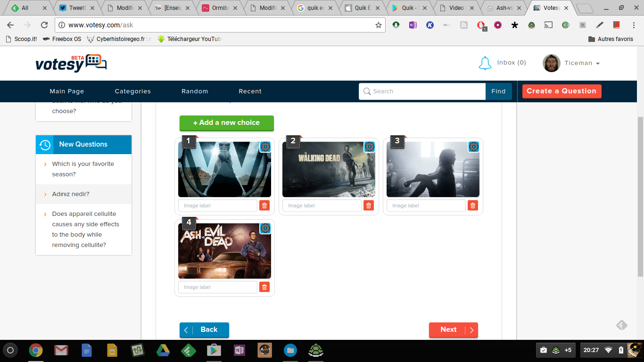Open Gmail from the shelf

[61, 350]
